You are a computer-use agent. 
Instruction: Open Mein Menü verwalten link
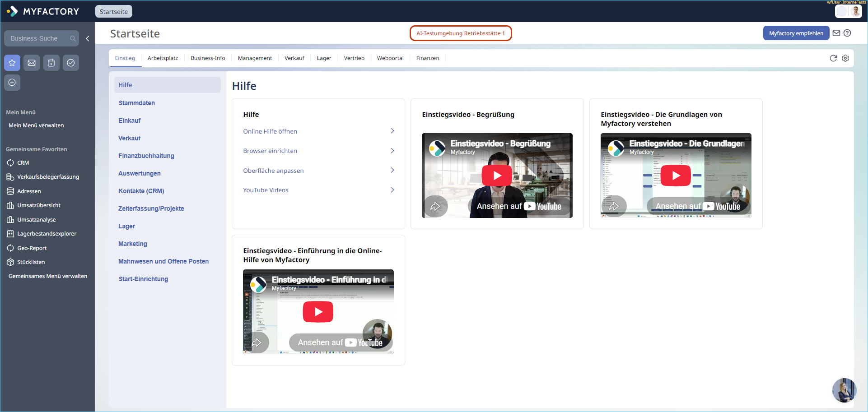point(36,125)
